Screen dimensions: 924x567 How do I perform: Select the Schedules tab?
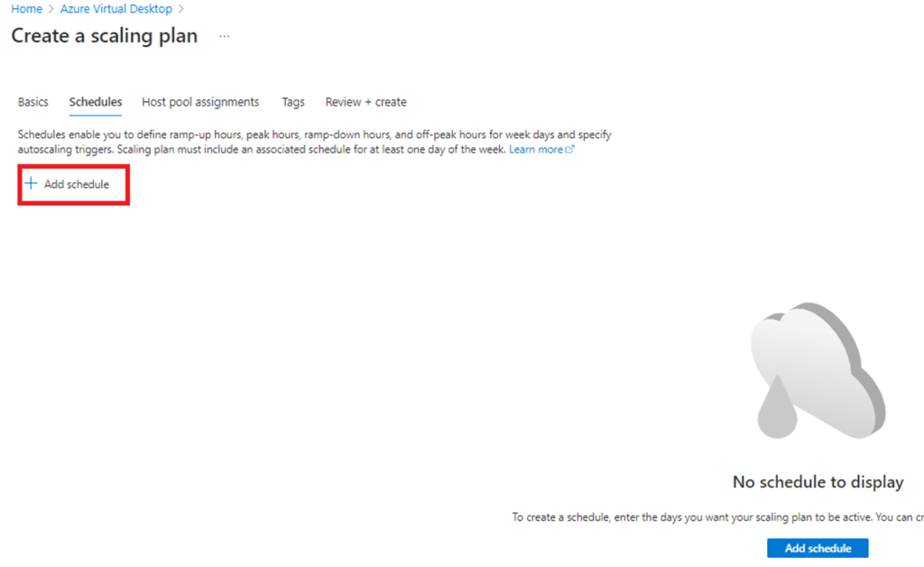96,102
